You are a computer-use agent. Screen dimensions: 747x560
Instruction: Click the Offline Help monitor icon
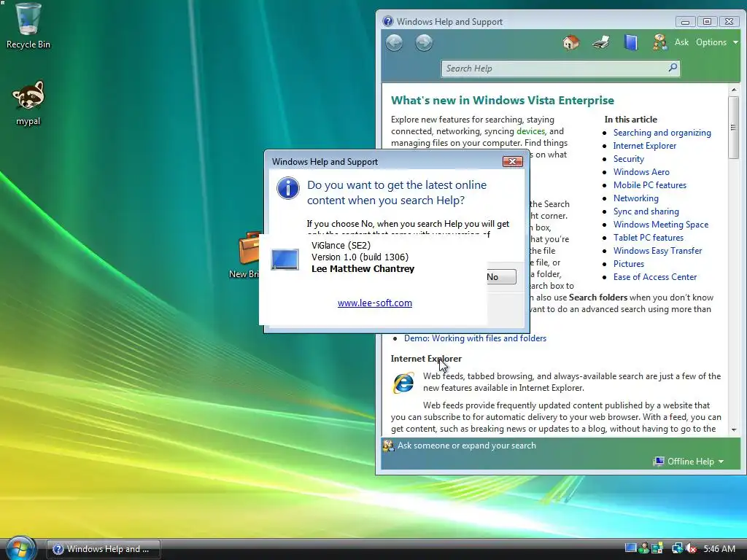(x=659, y=461)
